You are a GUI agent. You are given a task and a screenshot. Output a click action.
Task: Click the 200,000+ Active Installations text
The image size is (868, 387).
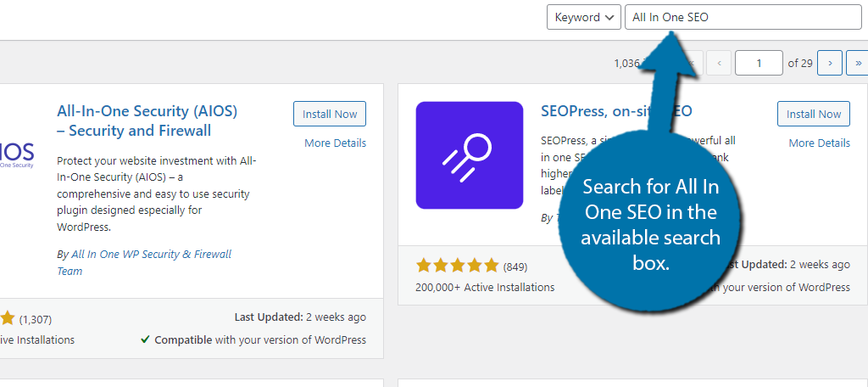485,287
